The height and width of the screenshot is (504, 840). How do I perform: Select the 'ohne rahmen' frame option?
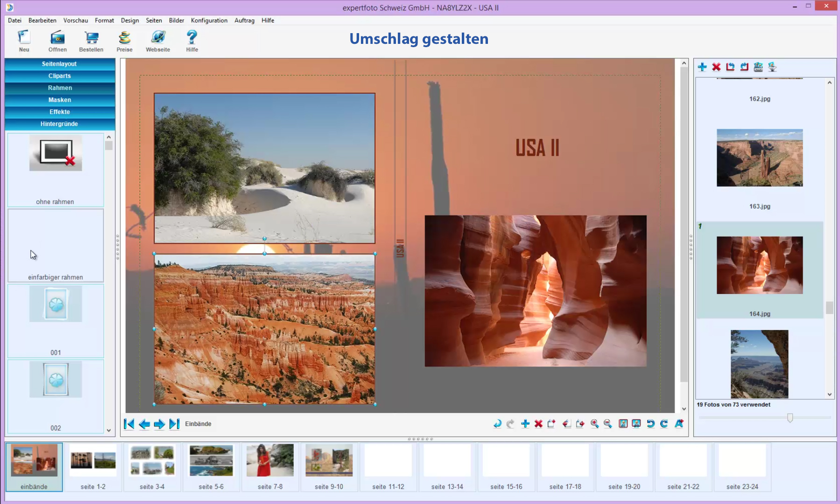[56, 170]
